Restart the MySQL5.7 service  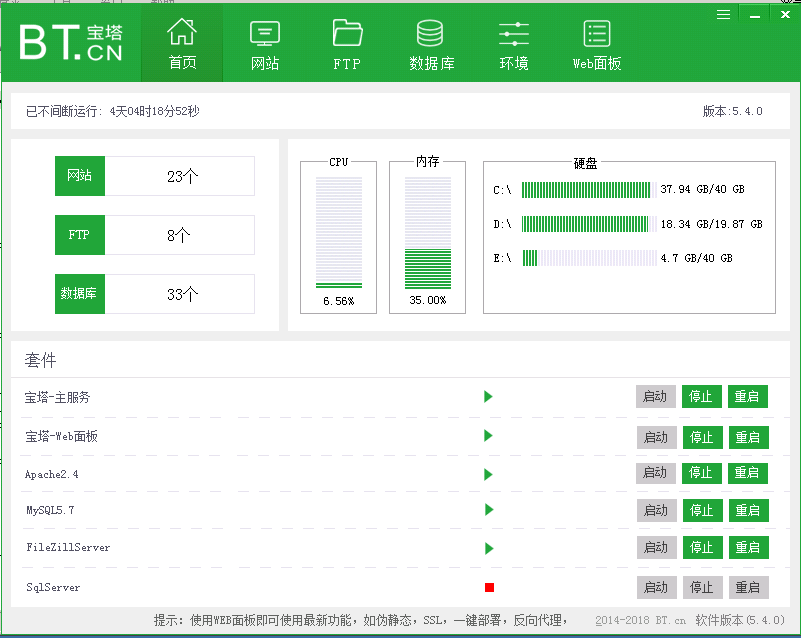point(748,510)
